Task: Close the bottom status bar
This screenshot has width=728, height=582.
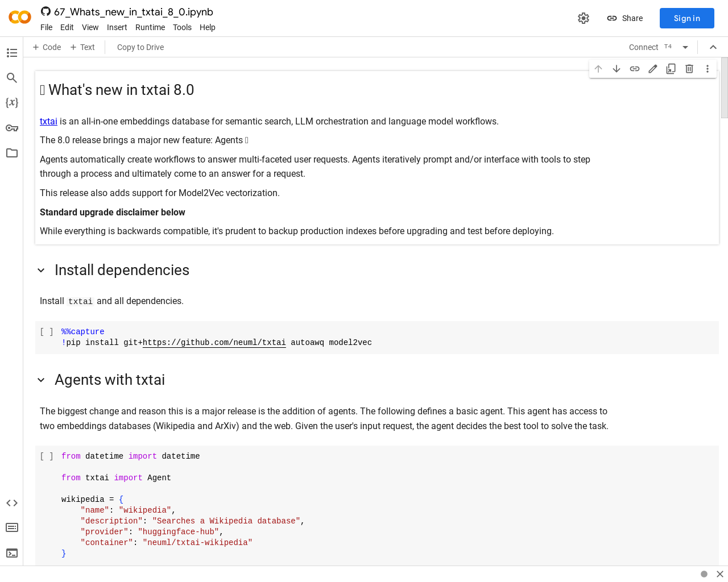Action: pyautogui.click(x=720, y=574)
